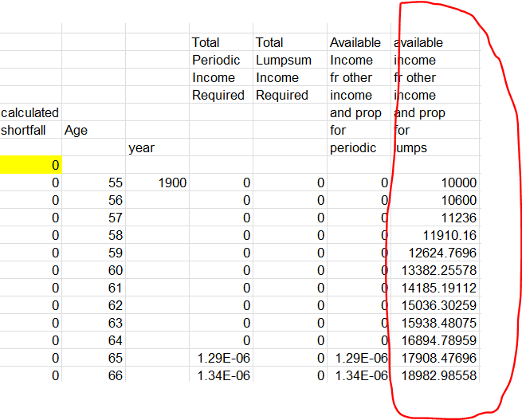Select the last value 18982.98558
This screenshot has height=420, width=522.
tap(435, 375)
